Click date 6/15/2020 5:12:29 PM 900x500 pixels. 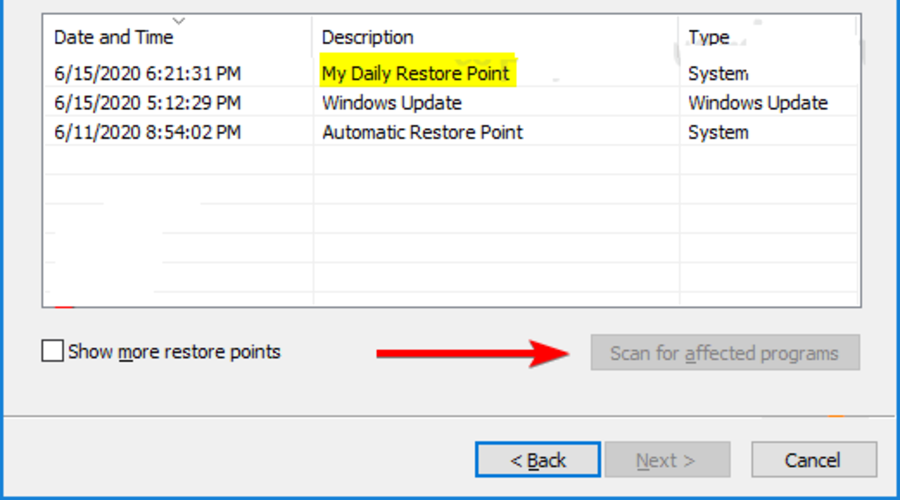(x=148, y=103)
